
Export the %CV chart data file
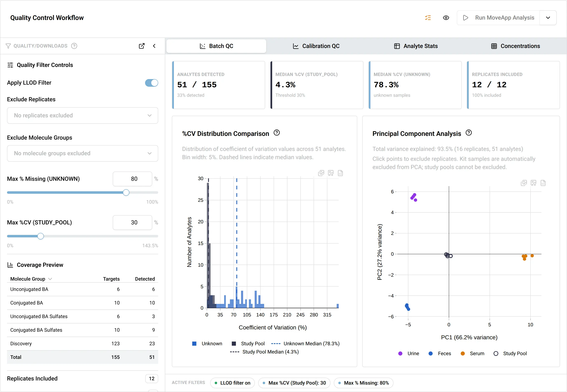[x=340, y=173]
